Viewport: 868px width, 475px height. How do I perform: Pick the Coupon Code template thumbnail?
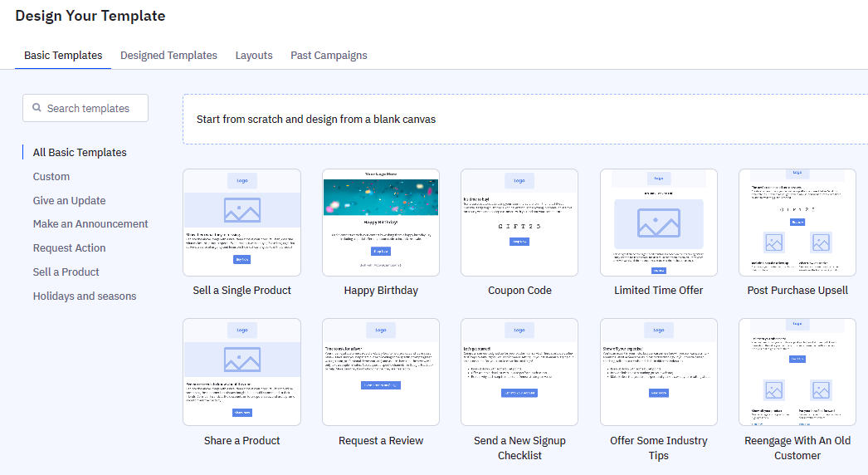pyautogui.click(x=519, y=223)
